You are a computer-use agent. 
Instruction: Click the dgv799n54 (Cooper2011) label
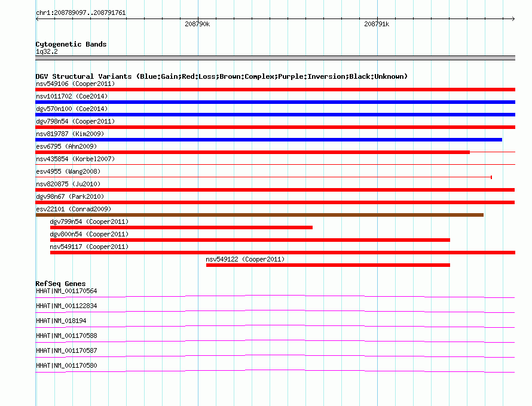[89, 222]
